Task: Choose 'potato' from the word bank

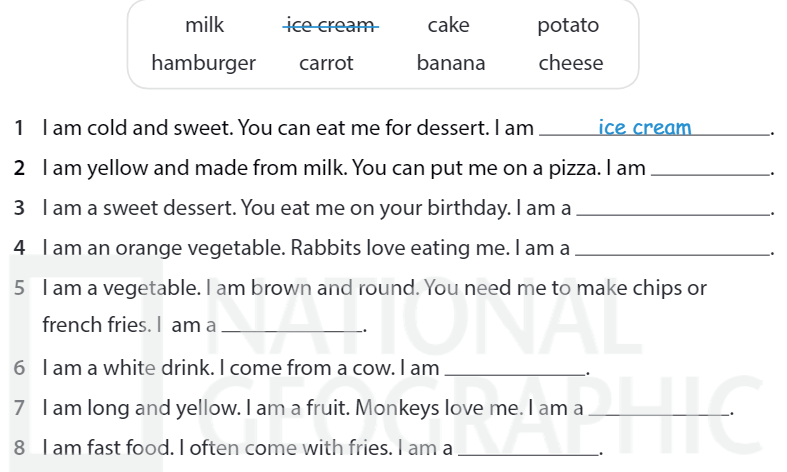Action: (568, 25)
